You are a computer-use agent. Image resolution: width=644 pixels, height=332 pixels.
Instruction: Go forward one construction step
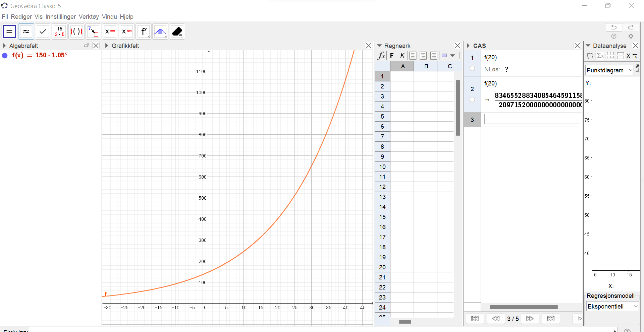(x=530, y=319)
